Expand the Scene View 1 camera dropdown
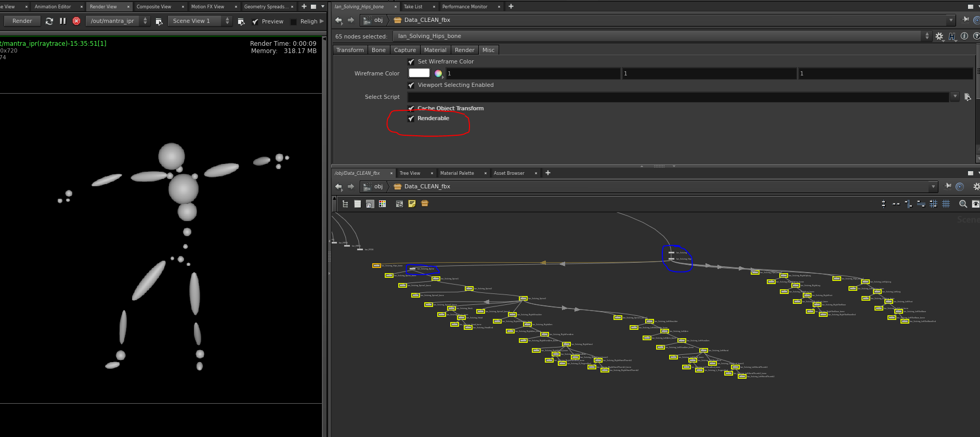 pos(227,21)
